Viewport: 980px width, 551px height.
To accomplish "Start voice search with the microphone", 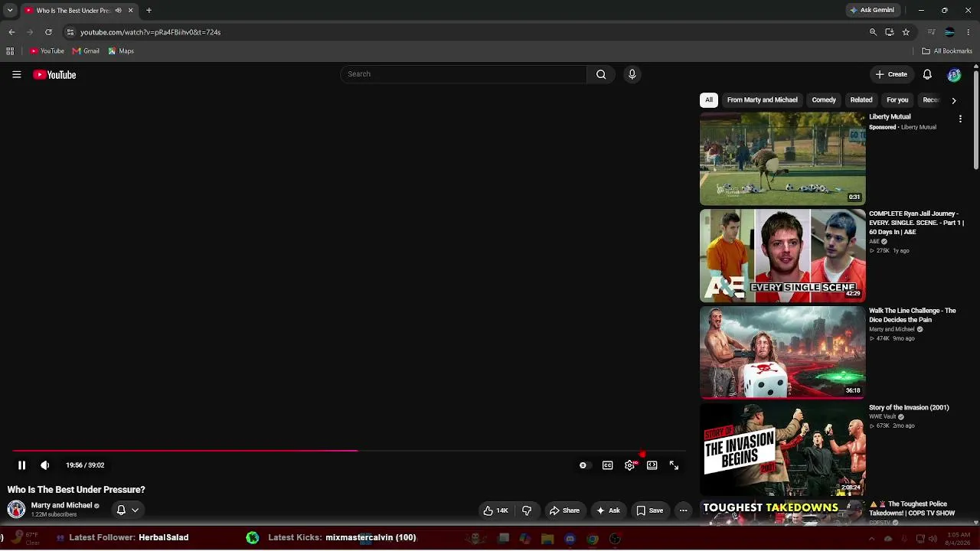I will tap(632, 74).
